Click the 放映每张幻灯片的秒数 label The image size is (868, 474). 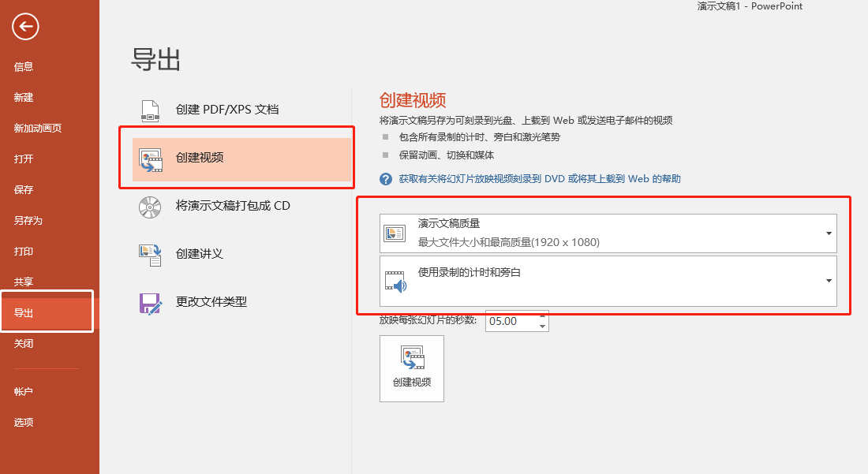428,320
